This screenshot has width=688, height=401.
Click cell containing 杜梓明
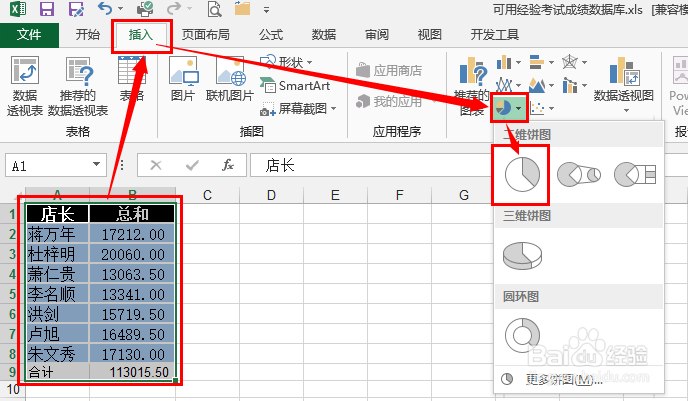click(x=57, y=254)
